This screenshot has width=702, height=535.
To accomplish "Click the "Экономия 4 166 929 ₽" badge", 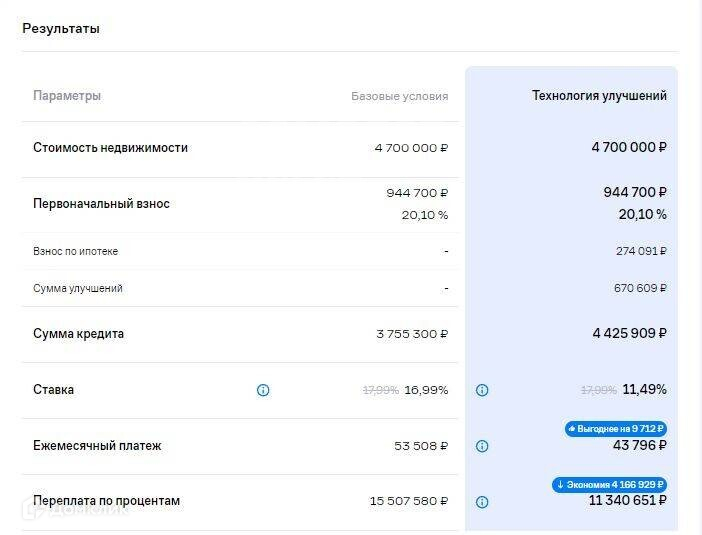I will pos(609,485).
